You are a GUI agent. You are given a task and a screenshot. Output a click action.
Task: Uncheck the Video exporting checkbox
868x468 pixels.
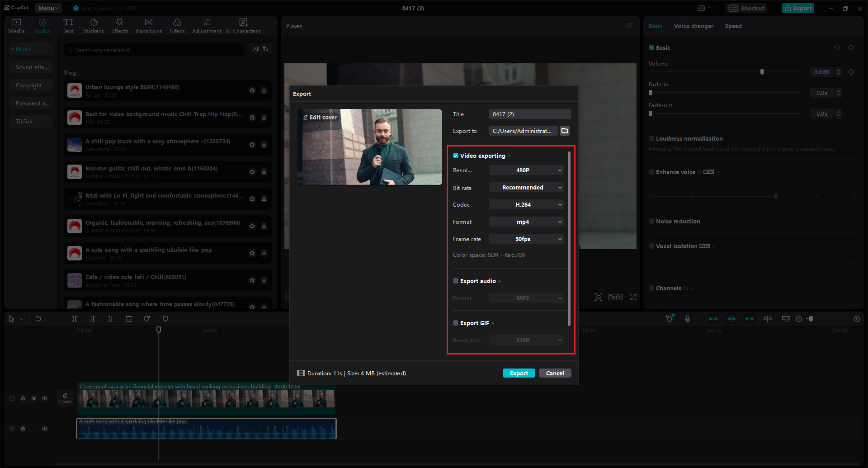click(456, 156)
